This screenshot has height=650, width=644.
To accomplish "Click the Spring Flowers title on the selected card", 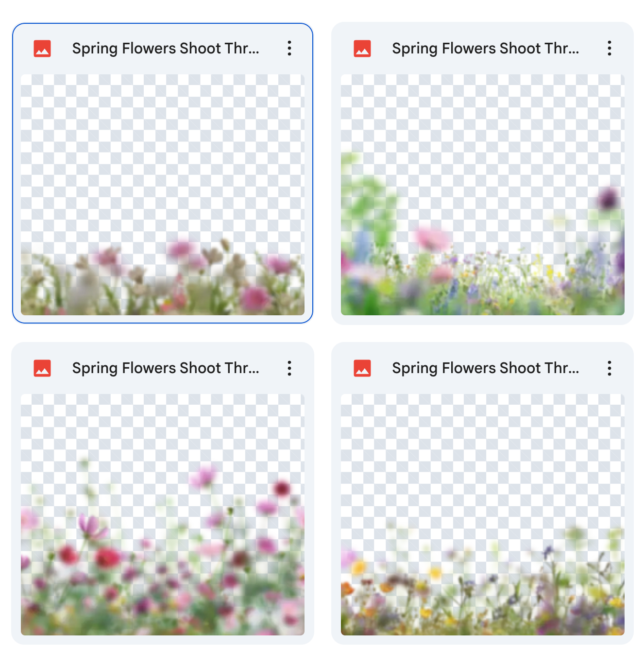I will coord(166,49).
